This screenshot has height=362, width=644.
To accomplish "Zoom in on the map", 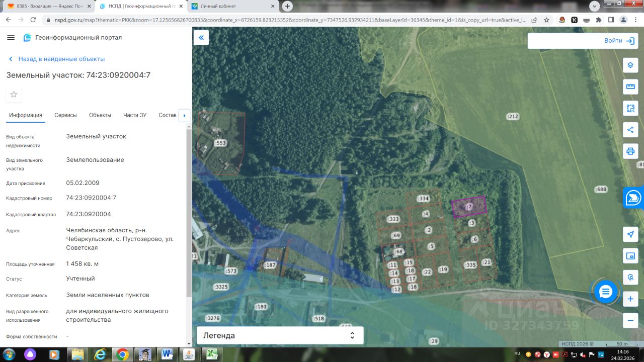I will (x=630, y=299).
